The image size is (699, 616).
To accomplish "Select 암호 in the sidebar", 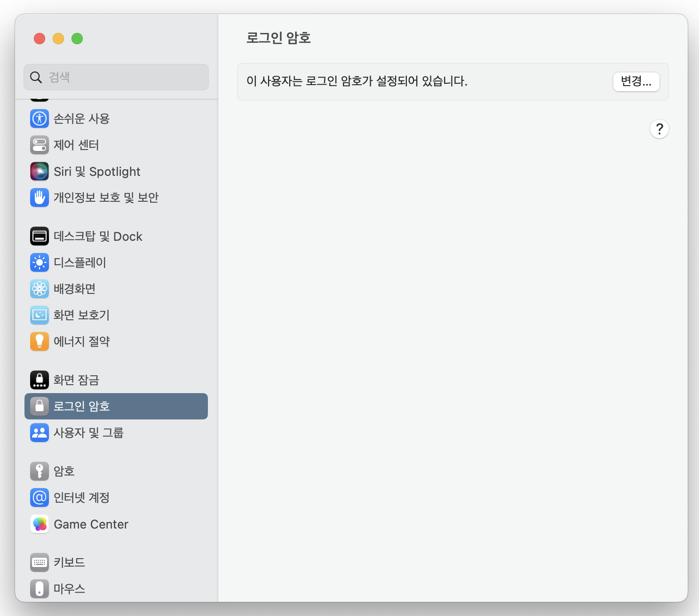I will click(64, 471).
